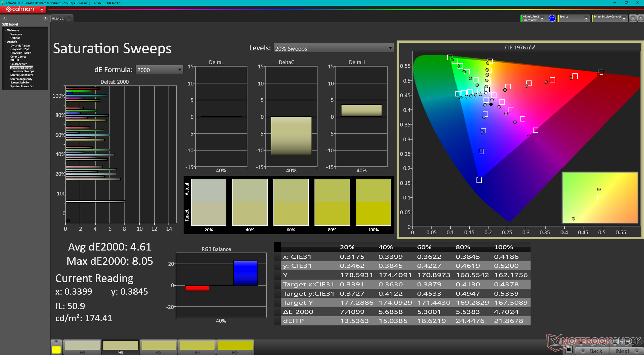This screenshot has height=355, width=644.
Task: Collapse the SDR Toolkit sidebar panel arrow
Action: pos(46,18)
